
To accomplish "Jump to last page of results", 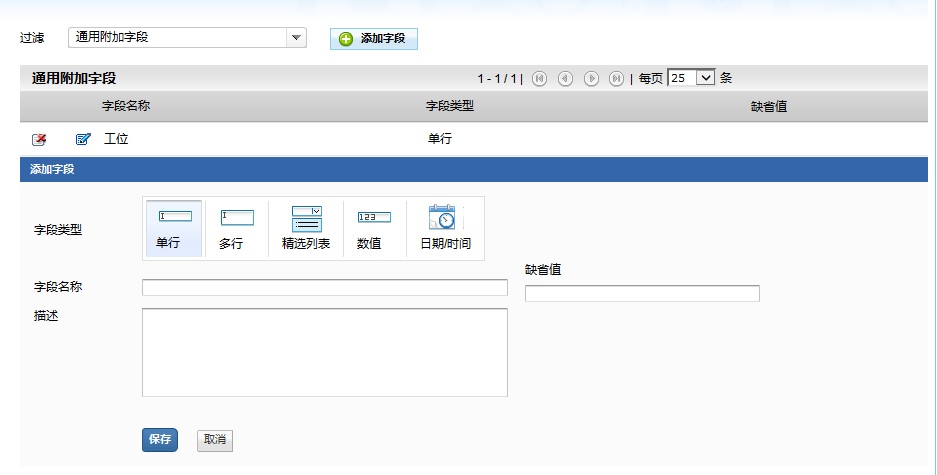I will 616,78.
